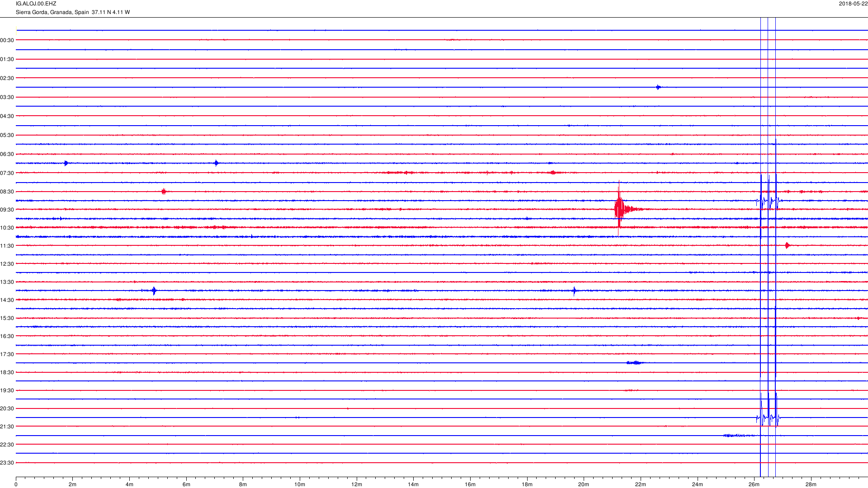Click the blue event near 2m on 07:00 trace
868x488 pixels.
[66, 163]
